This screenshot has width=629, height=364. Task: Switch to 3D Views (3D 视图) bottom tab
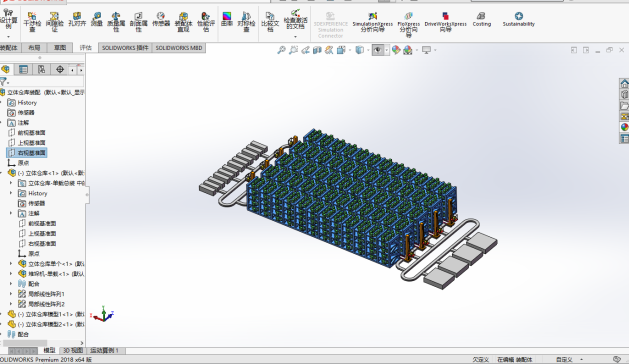(73, 350)
